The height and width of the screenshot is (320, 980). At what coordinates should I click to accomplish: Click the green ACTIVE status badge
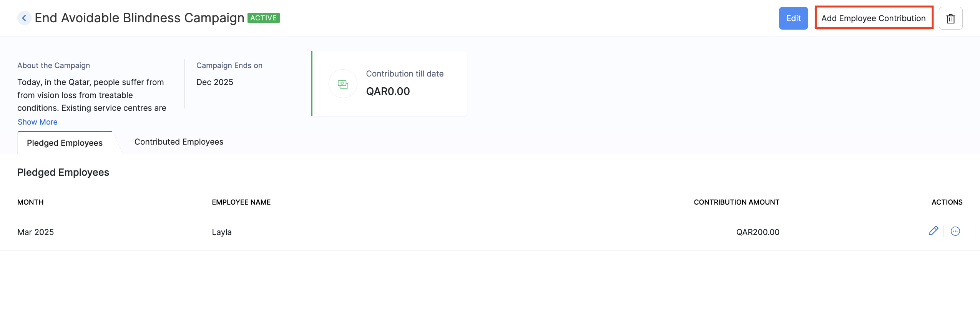pyautogui.click(x=264, y=18)
